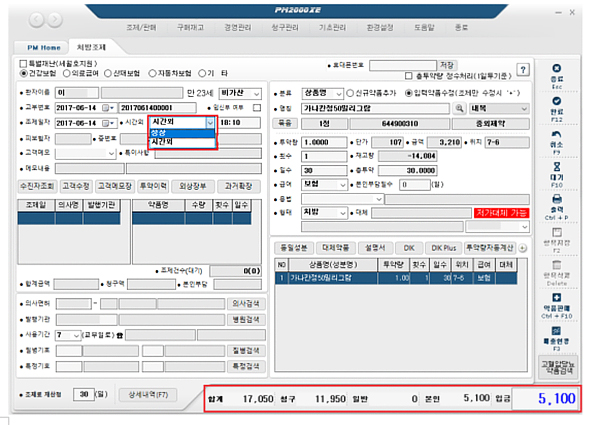Viewport: 600px width, 425px height.
Task: Select the 자동차보험 radio button
Action: click(x=152, y=73)
